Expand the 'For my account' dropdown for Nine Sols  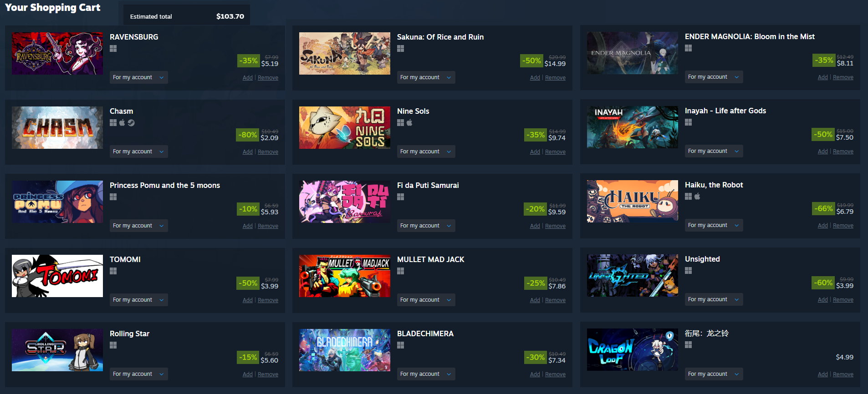[x=426, y=152]
